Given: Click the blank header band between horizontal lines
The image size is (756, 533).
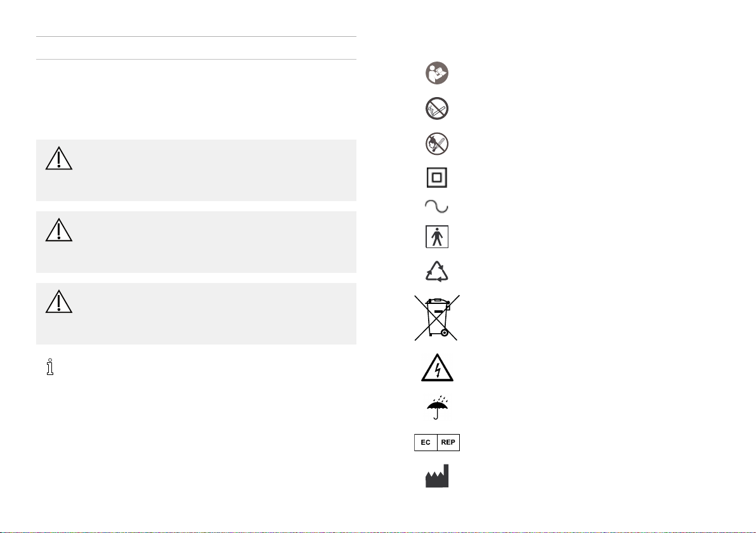Looking at the screenshot, I should tap(196, 48).
